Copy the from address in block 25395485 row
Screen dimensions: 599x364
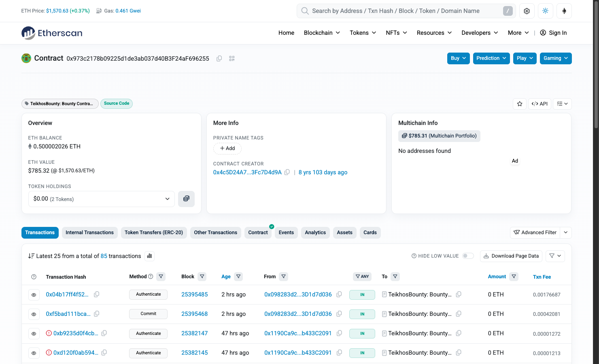[339, 294]
